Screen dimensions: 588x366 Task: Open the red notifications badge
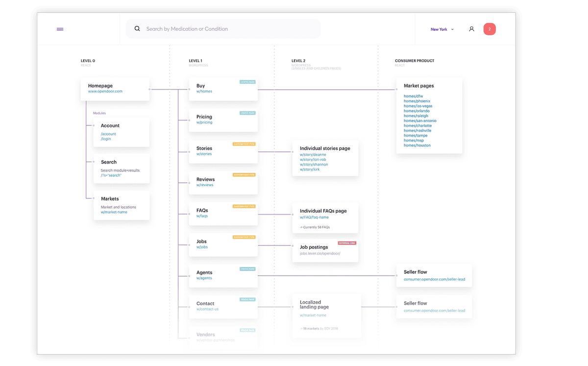coord(490,29)
